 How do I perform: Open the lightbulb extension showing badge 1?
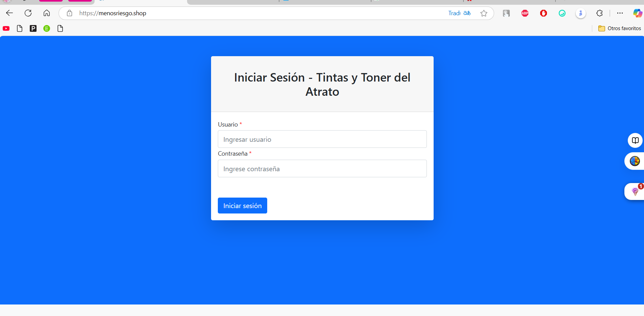[x=635, y=191]
